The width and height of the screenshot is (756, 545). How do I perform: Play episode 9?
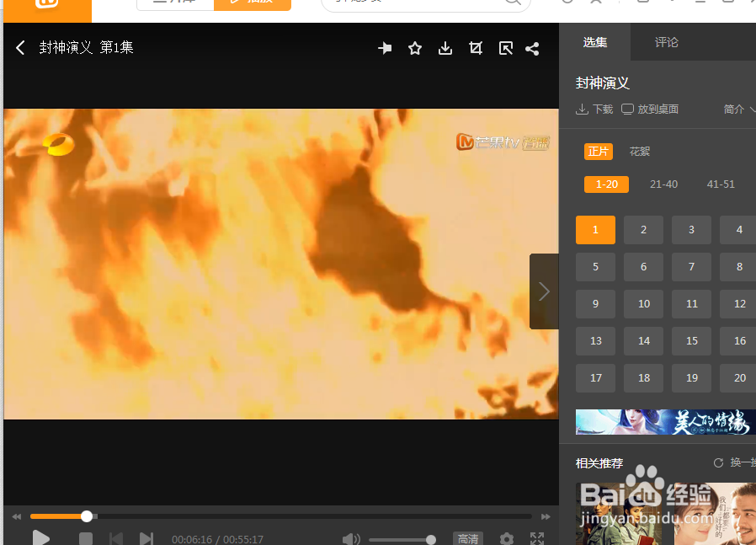pos(595,304)
